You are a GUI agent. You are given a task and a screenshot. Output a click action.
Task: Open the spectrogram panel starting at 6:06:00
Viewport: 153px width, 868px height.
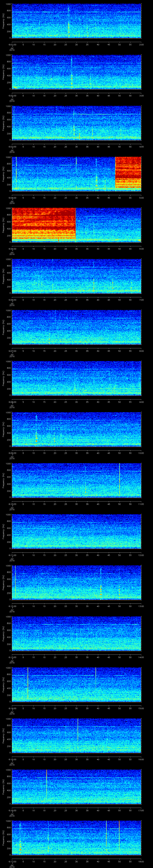point(76,276)
